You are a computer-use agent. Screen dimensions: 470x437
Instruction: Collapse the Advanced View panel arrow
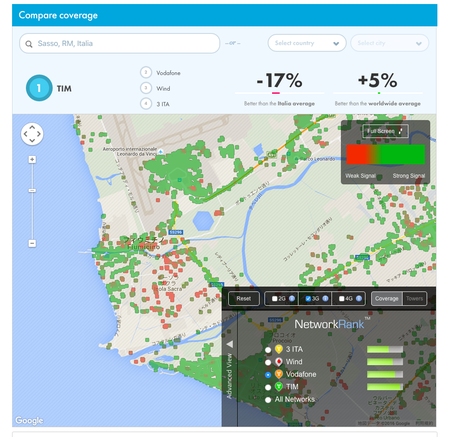(230, 344)
